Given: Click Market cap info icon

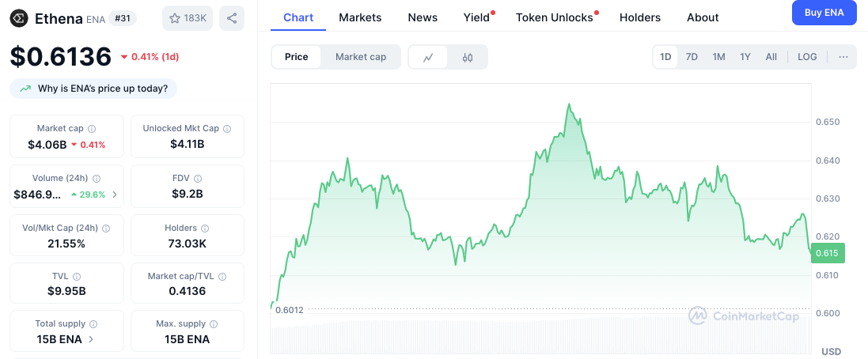Looking at the screenshot, I should pyautogui.click(x=92, y=128).
